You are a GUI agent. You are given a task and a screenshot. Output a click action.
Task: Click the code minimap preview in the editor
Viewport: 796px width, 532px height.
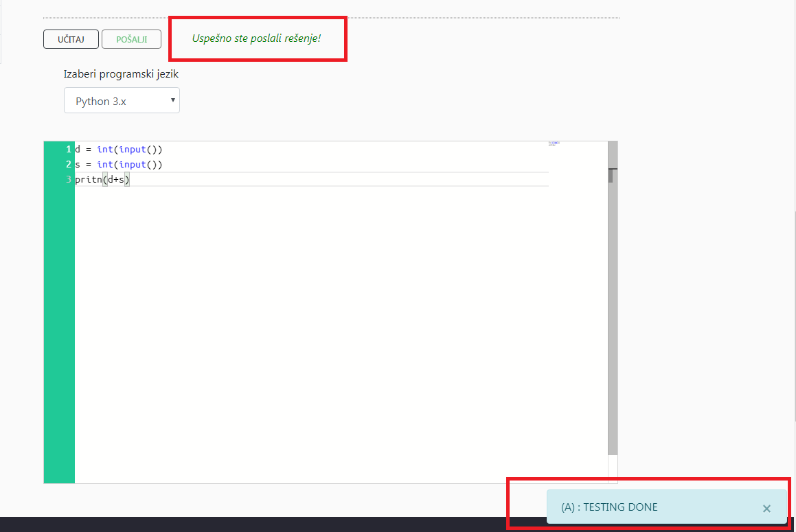tap(554, 143)
